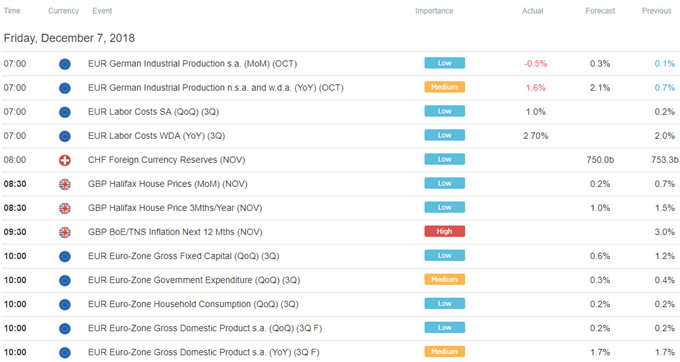Click Low badge for Gross Fixed Capital

445,255
